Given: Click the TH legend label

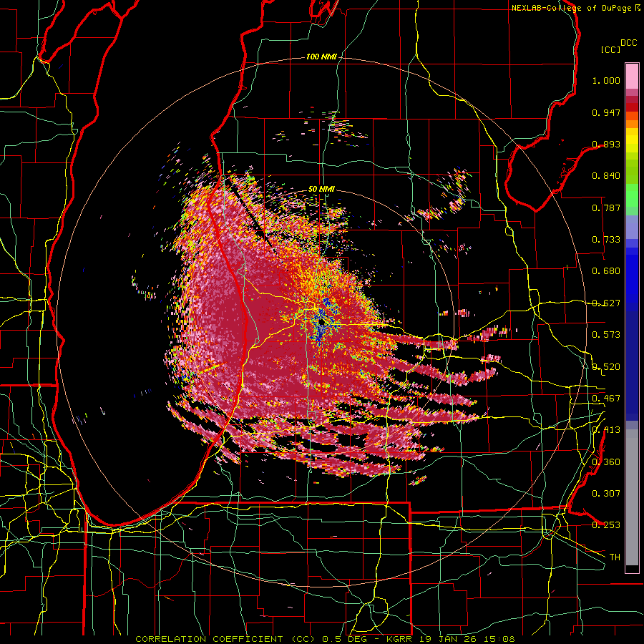Looking at the screenshot, I should coord(615,557).
